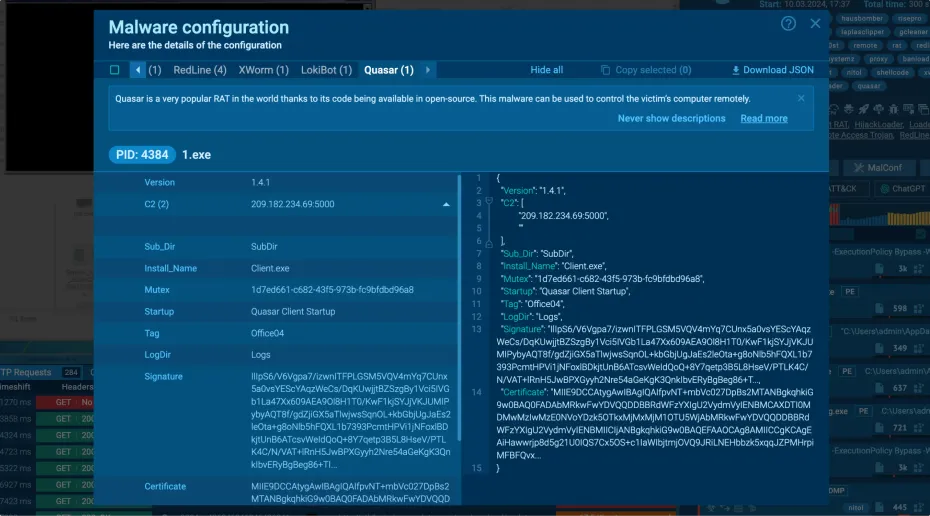Click the rocket indicator icon in background
930x516 pixels.
864,109
